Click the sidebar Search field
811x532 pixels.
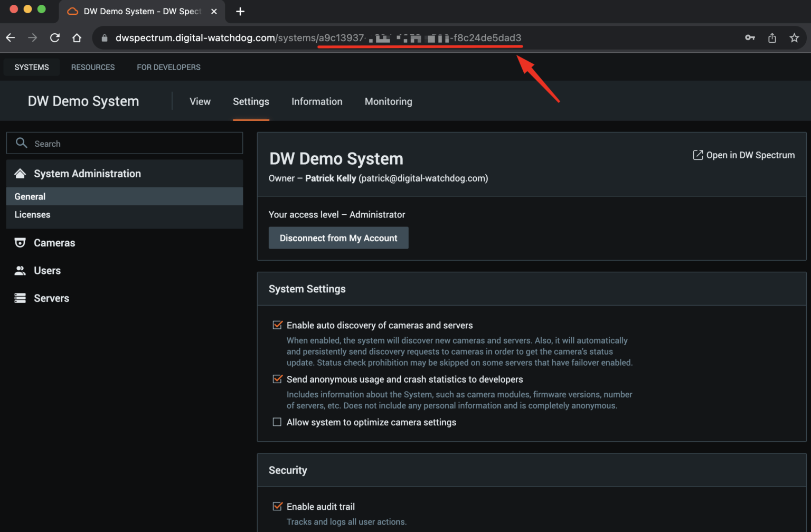[x=125, y=143]
